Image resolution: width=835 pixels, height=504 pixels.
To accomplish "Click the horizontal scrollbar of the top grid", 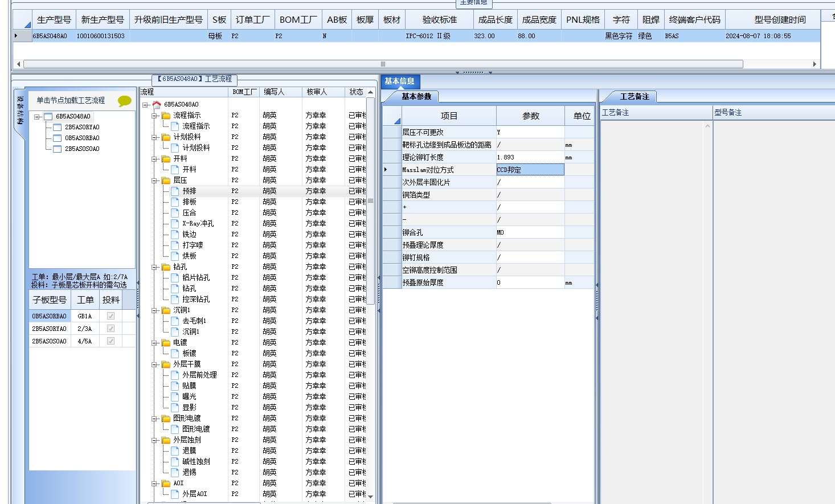I will [383, 64].
